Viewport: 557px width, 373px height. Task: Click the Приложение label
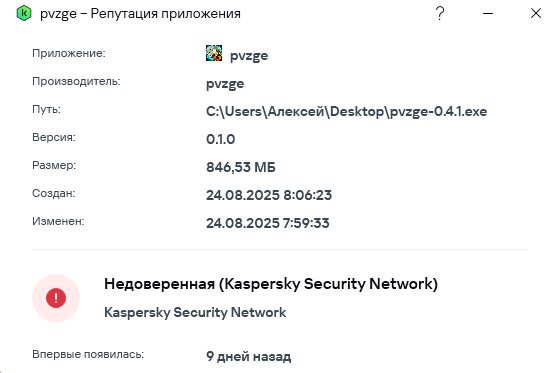coord(69,53)
